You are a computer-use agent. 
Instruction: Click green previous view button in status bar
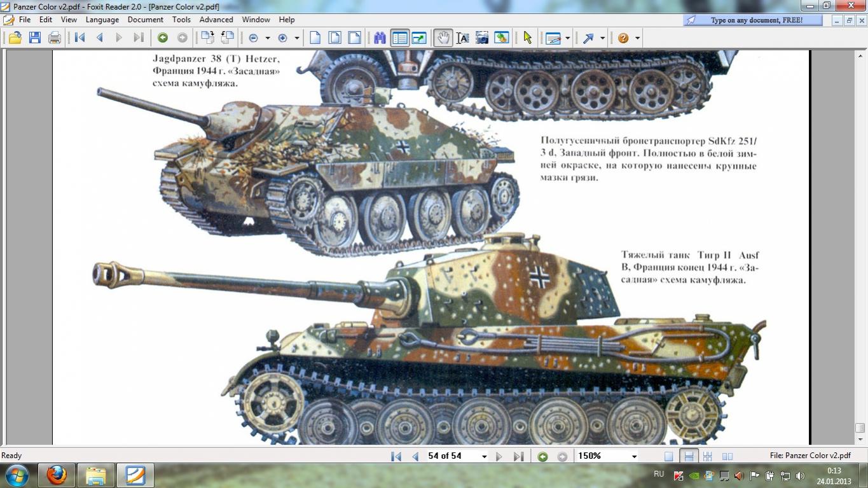[x=542, y=456]
